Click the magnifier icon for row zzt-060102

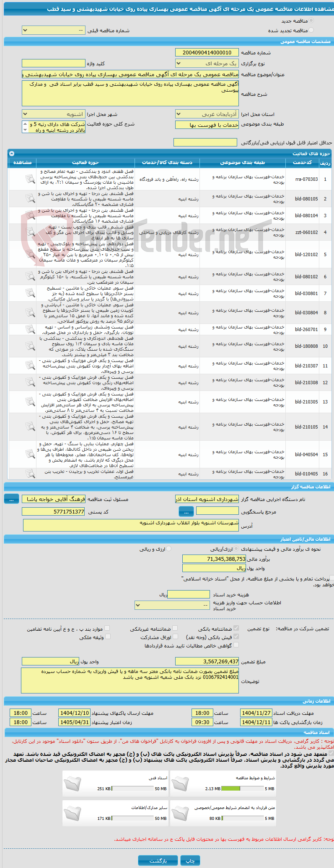tap(30, 232)
